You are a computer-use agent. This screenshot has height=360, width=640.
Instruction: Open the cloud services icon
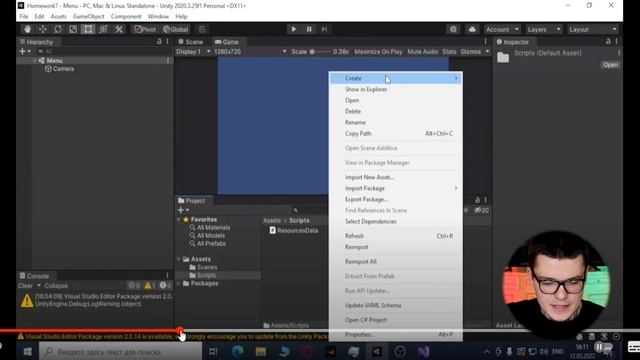pos(472,29)
